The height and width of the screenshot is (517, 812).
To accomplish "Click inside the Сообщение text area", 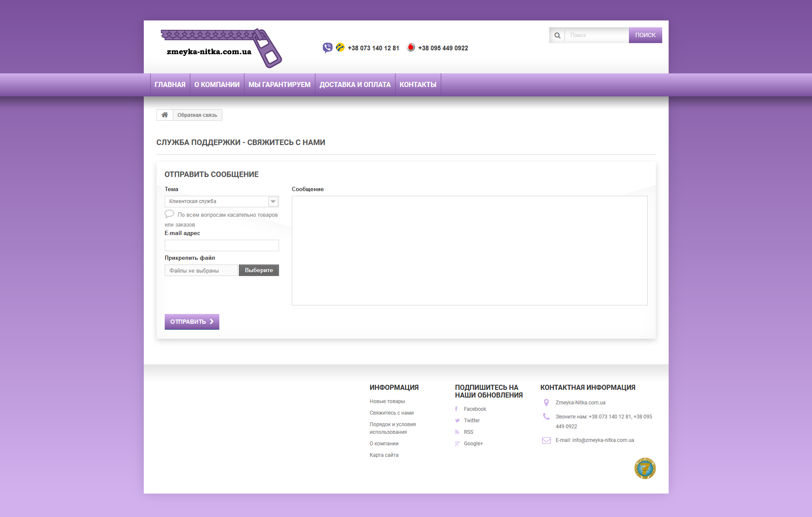I will 469,250.
